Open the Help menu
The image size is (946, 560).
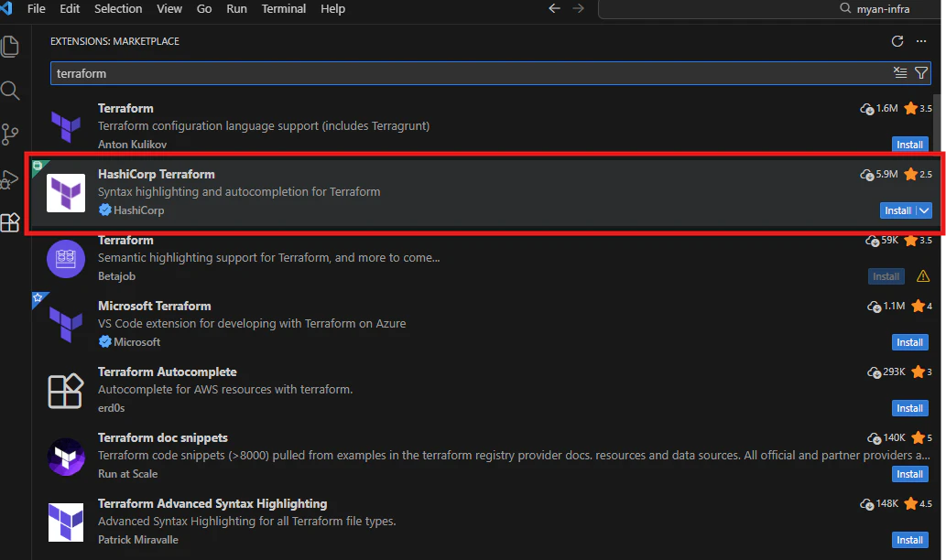(x=332, y=8)
